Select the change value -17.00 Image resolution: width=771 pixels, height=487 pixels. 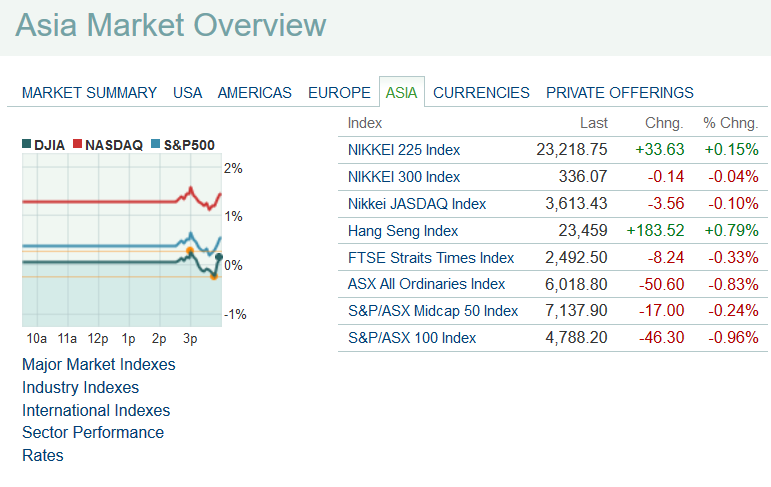pyautogui.click(x=661, y=311)
